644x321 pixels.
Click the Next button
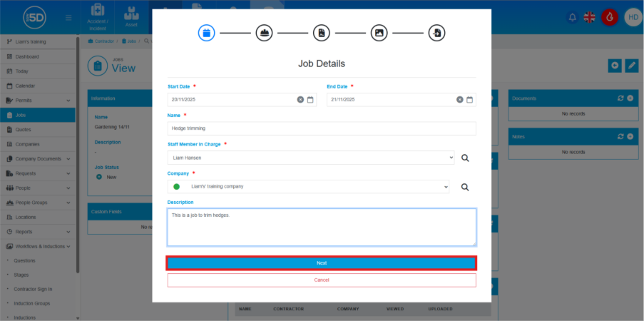click(322, 263)
